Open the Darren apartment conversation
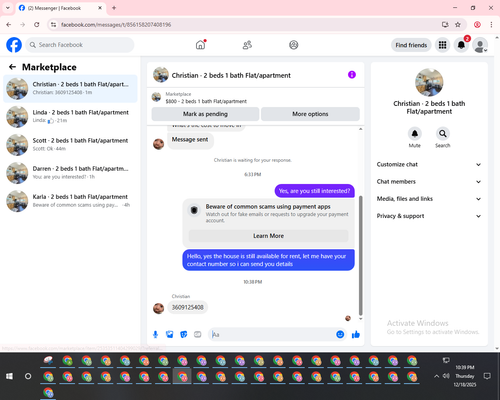Viewport: 500px width, 400px height. coord(70,173)
